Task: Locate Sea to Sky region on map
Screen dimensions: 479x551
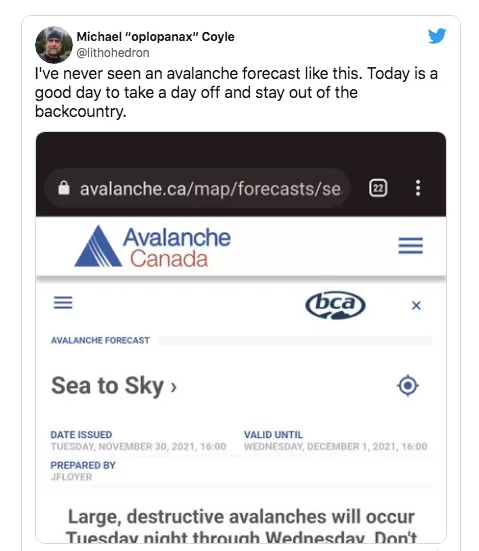Action: coord(408,385)
